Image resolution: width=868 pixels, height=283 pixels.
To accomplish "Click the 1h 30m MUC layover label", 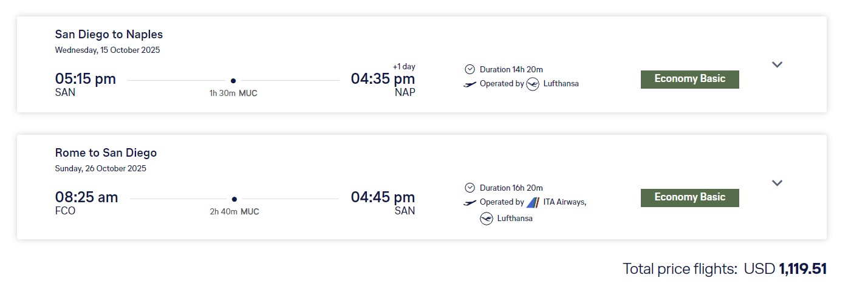I will (233, 93).
